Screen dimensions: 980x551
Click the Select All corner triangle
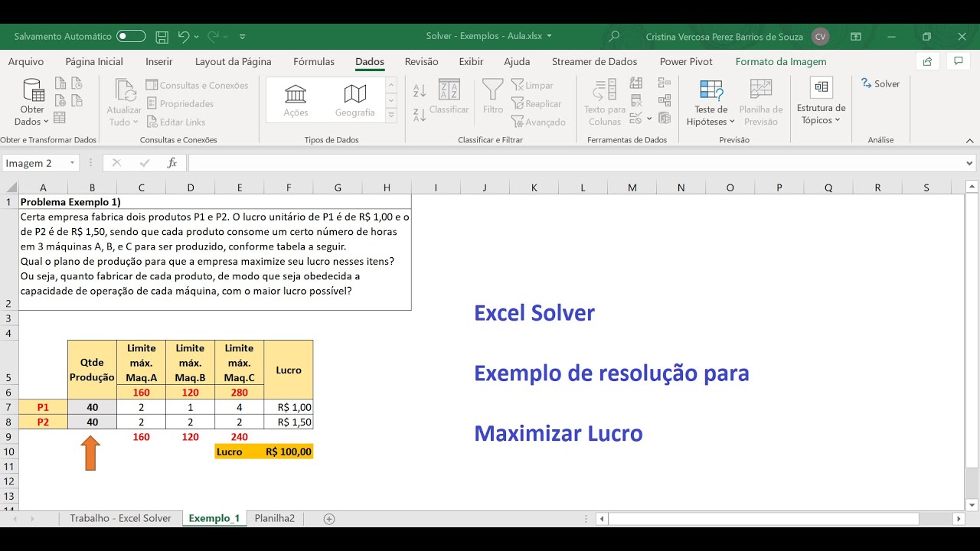pos(11,187)
